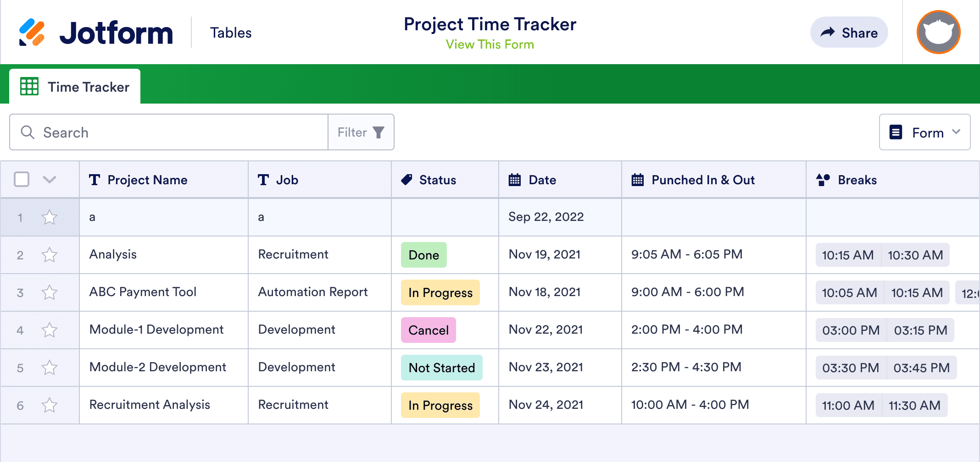The width and height of the screenshot is (980, 462).
Task: Click the search magnifier icon
Action: pyautogui.click(x=28, y=132)
